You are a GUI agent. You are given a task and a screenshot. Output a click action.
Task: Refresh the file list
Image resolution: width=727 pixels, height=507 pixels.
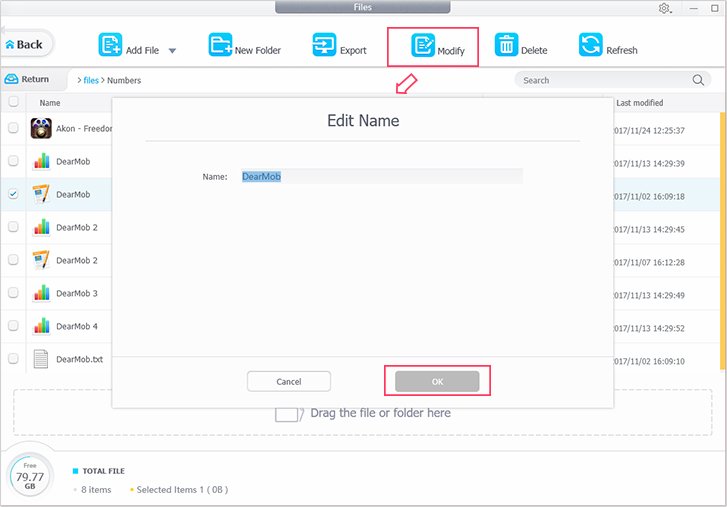608,45
